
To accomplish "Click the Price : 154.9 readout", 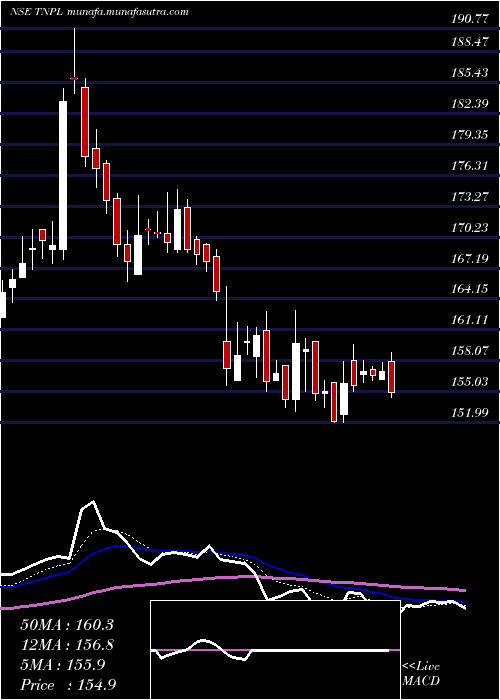I will tap(70, 685).
